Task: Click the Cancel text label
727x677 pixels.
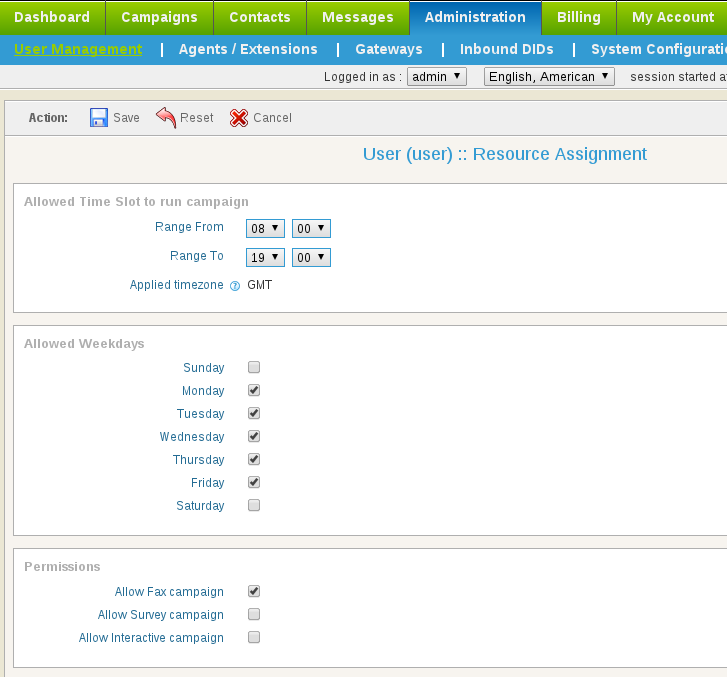Action: 273,118
